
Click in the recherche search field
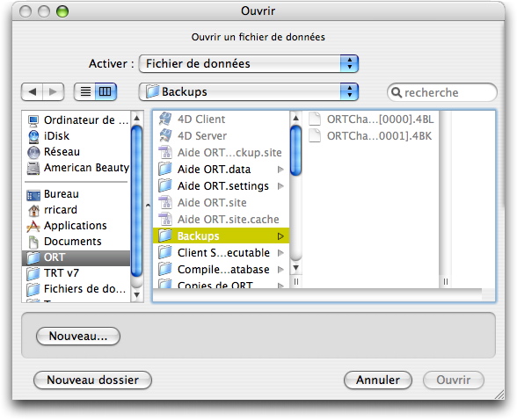pos(441,92)
